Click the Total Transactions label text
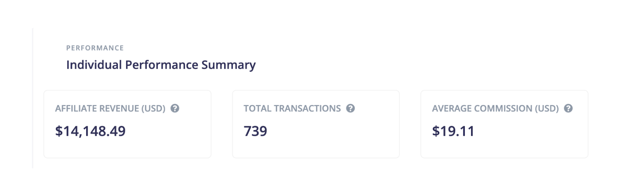 tap(292, 109)
